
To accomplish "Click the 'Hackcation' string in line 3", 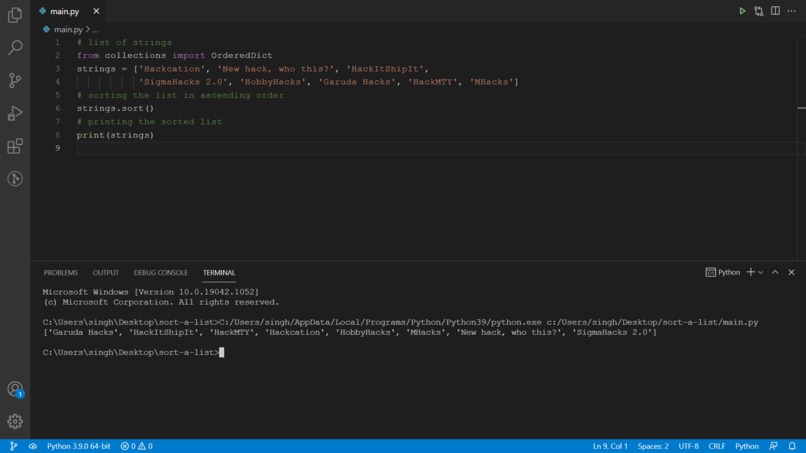I will [x=172, y=69].
